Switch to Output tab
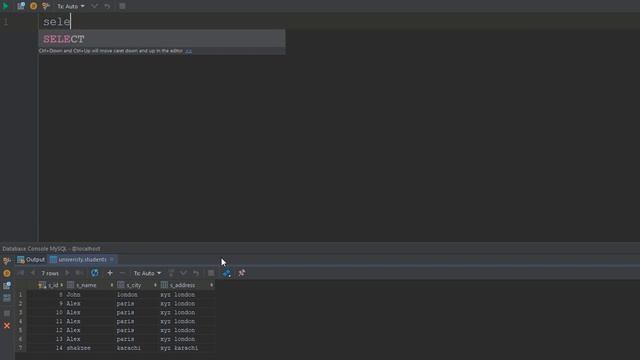This screenshot has width=640, height=360. [31, 260]
